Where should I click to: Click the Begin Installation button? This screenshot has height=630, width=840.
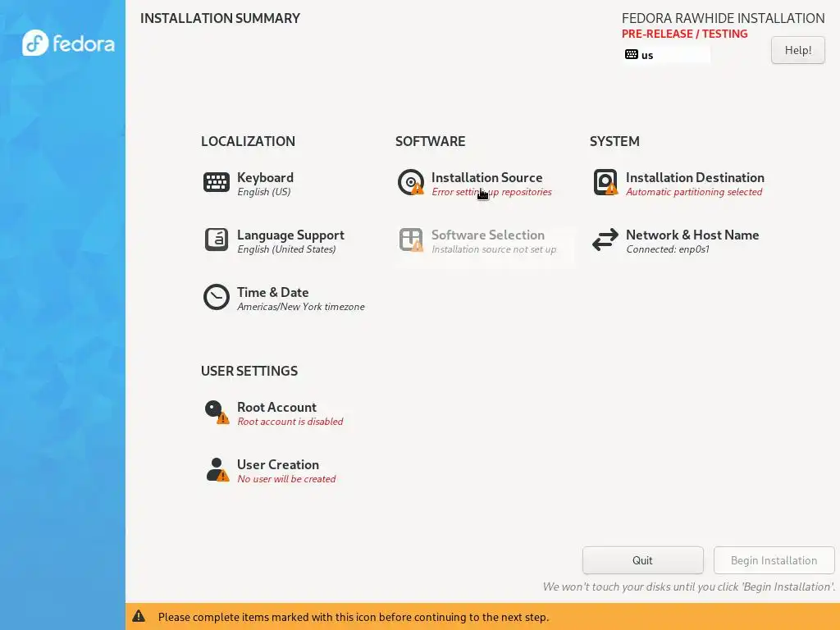click(774, 560)
